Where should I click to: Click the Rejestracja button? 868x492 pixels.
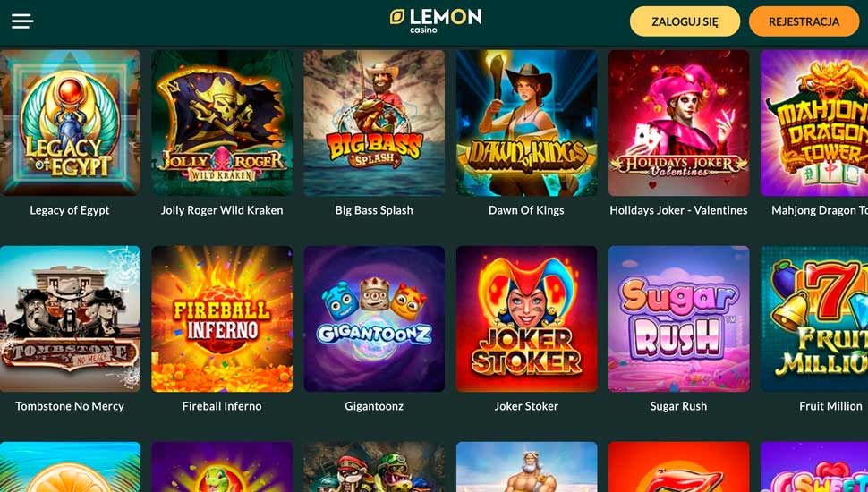click(x=804, y=21)
